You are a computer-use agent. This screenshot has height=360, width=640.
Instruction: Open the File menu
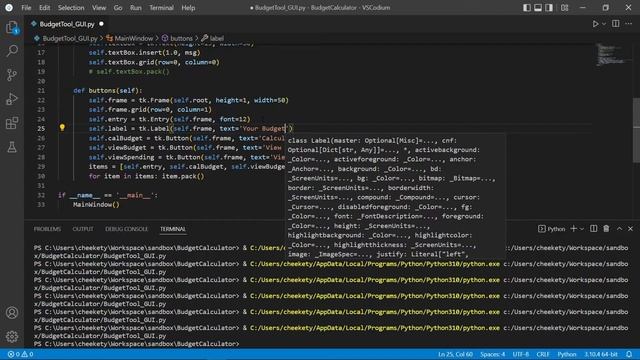pyautogui.click(x=26, y=8)
